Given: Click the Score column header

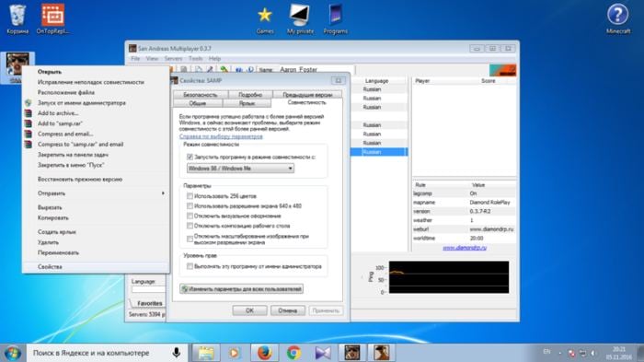Looking at the screenshot, I should click(x=489, y=81).
